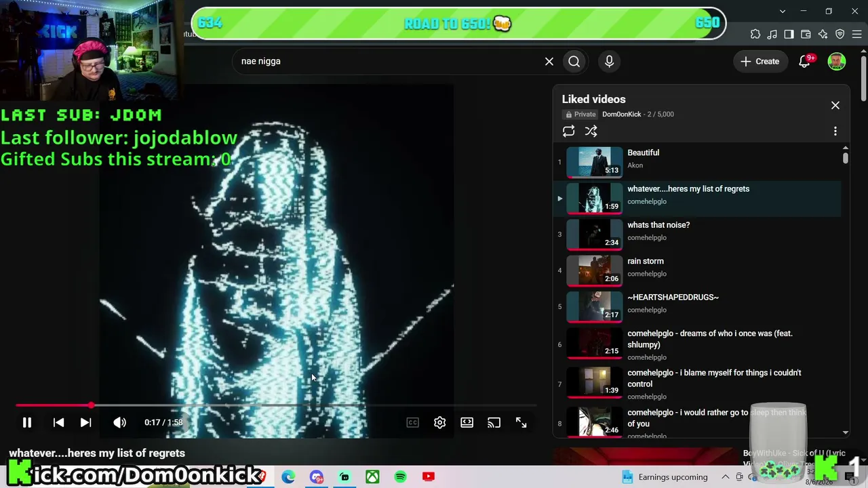
Task: Open the Discord app on the taskbar
Action: click(317, 477)
